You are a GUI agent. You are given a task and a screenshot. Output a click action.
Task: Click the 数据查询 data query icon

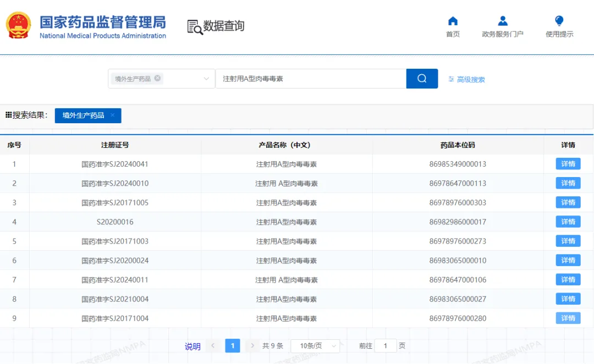(194, 25)
